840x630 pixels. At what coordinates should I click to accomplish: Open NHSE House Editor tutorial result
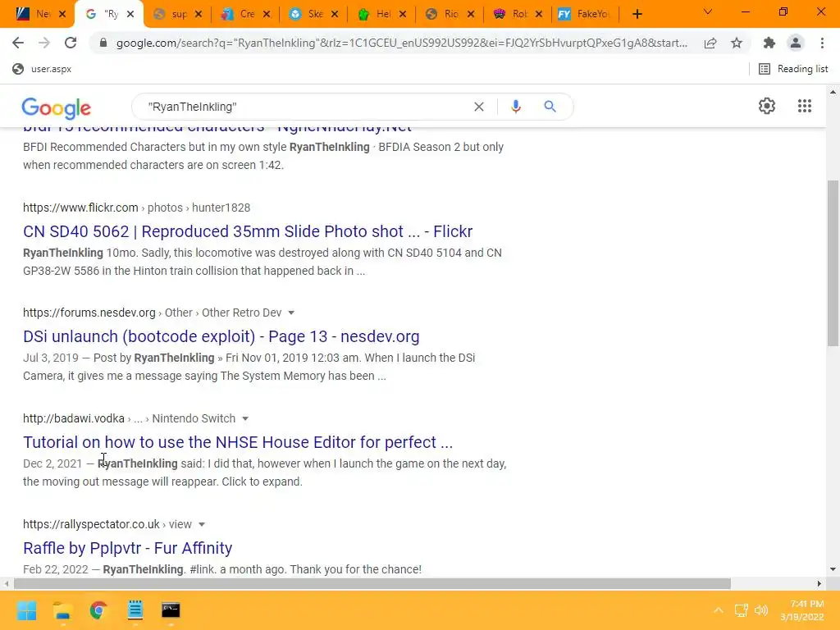pyautogui.click(x=238, y=442)
